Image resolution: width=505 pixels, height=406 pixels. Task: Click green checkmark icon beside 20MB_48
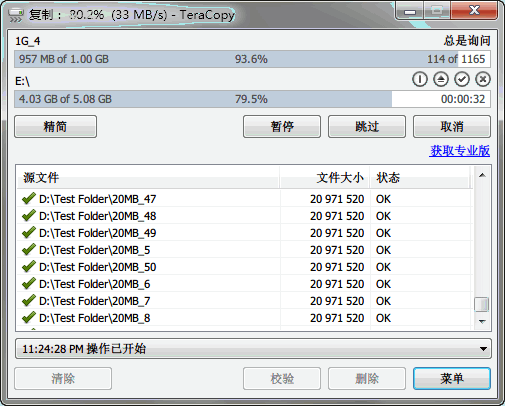coord(29,216)
